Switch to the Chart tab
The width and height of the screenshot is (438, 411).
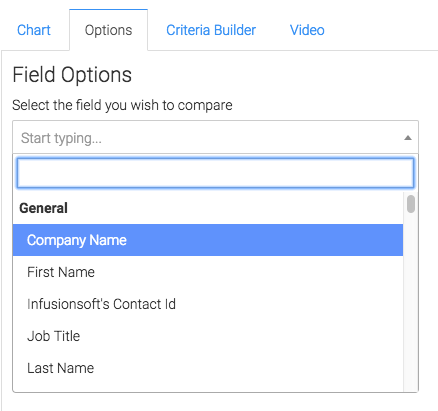(x=34, y=30)
